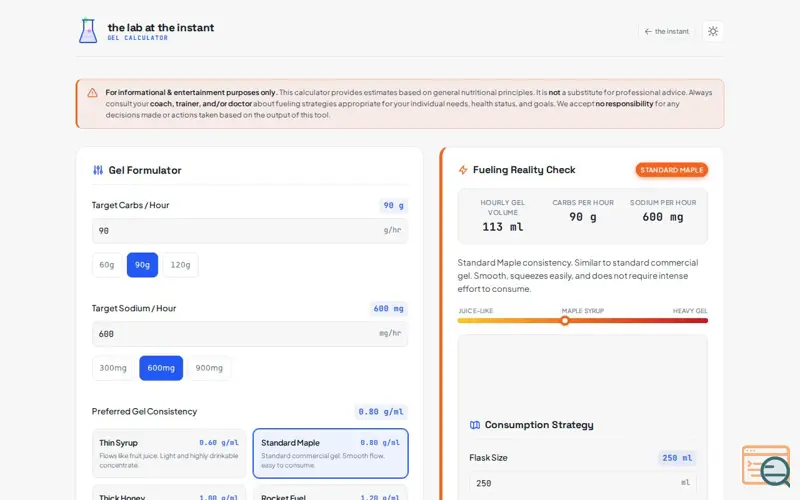The width and height of the screenshot is (800, 500).
Task: Click the 'Target Sodium / Hour' label
Action: [134, 308]
